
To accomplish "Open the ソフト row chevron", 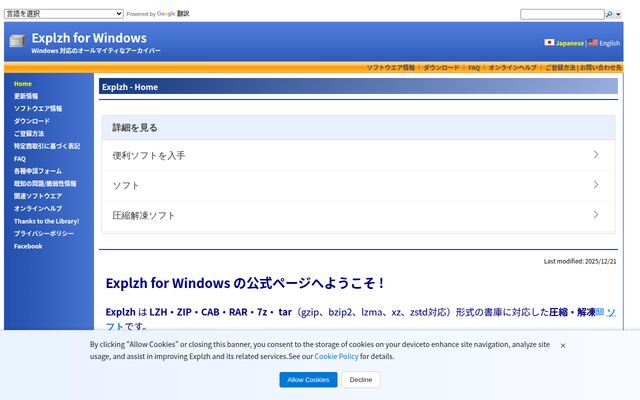I will [596, 185].
